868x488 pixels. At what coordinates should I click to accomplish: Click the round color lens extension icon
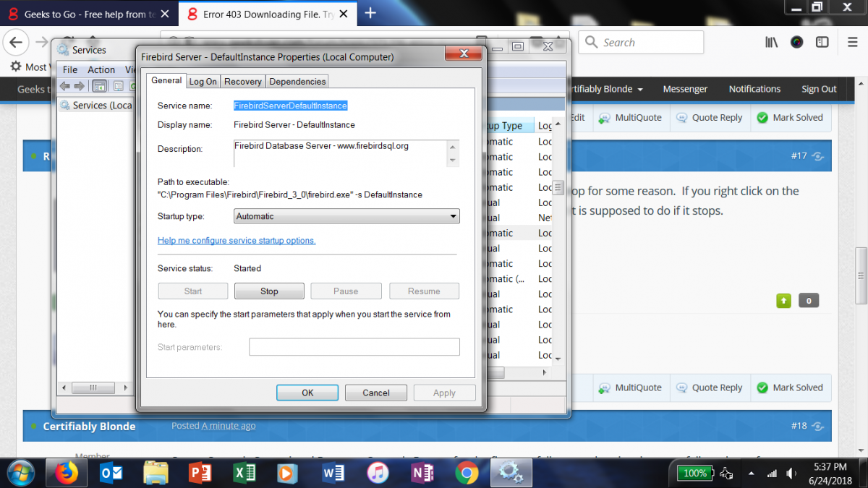pyautogui.click(x=796, y=42)
